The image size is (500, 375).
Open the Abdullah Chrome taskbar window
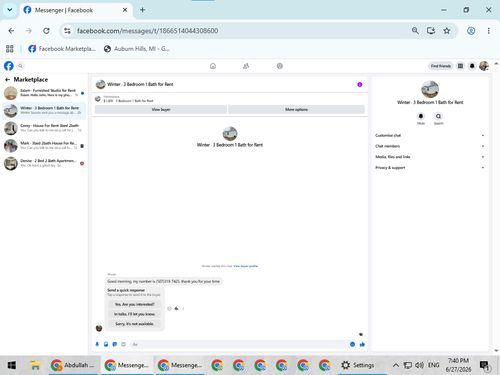pos(73,365)
